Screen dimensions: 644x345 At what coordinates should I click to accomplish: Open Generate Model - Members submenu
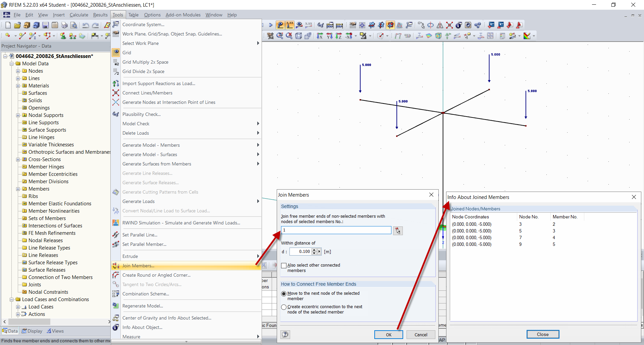[186, 145]
